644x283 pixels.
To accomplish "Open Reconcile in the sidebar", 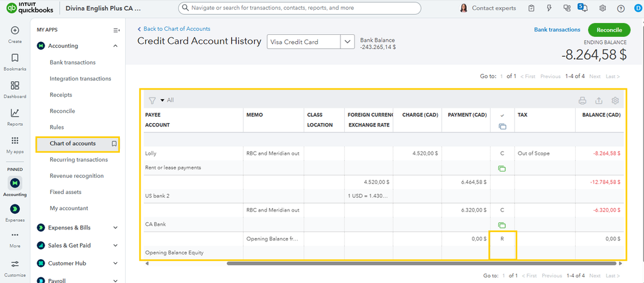I will pyautogui.click(x=63, y=111).
